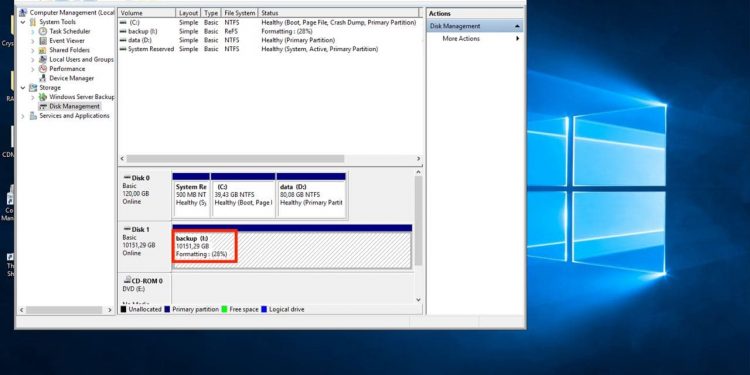
Task: Click the Event Viewer icon
Action: click(x=43, y=41)
